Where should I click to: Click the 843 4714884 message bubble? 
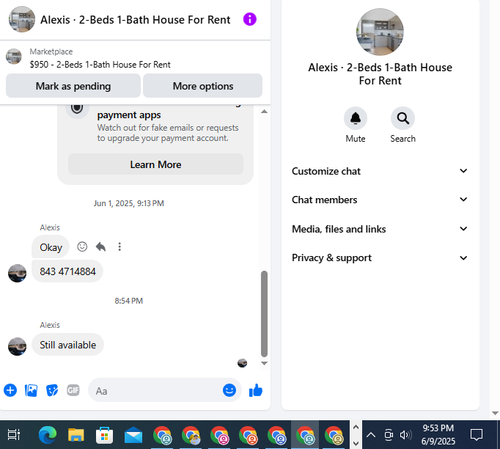point(67,271)
